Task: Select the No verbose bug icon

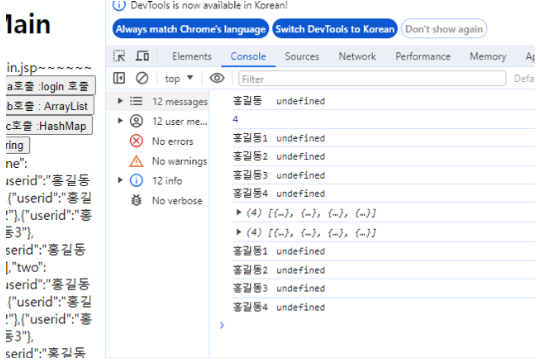Action: tap(136, 200)
